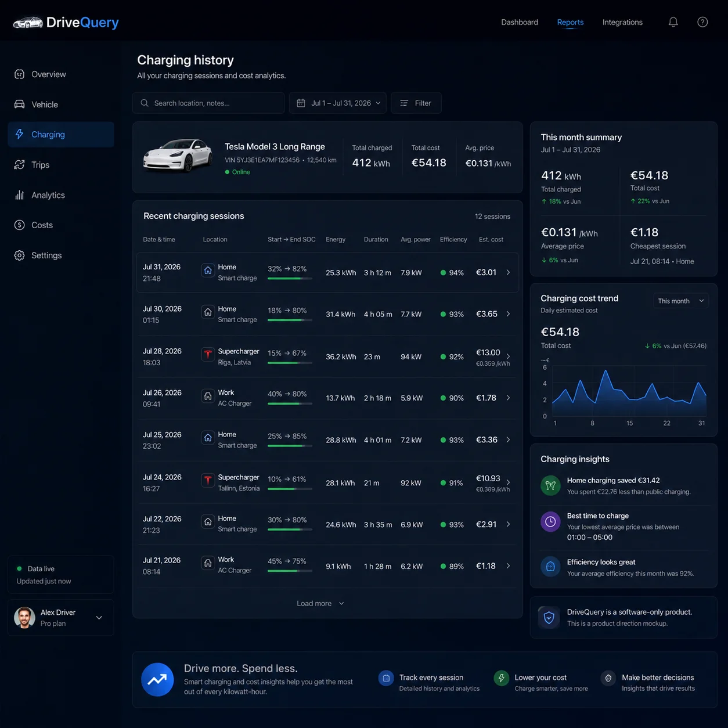Click the house icon for Jul 30 session
The width and height of the screenshot is (728, 728).
208,312
